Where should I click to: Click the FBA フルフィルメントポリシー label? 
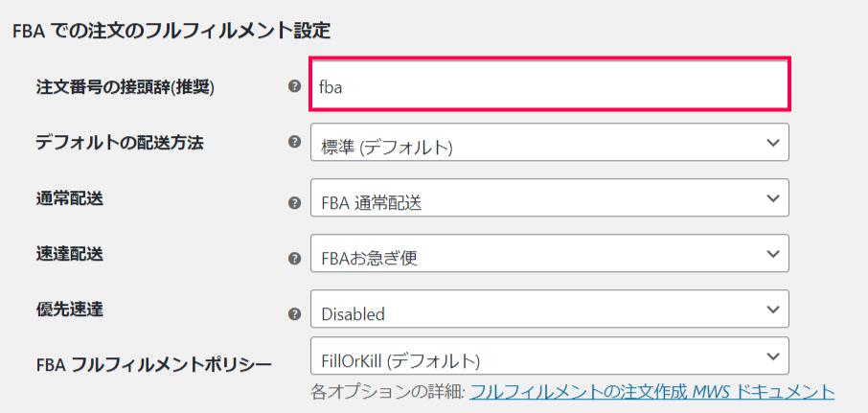pos(154,365)
